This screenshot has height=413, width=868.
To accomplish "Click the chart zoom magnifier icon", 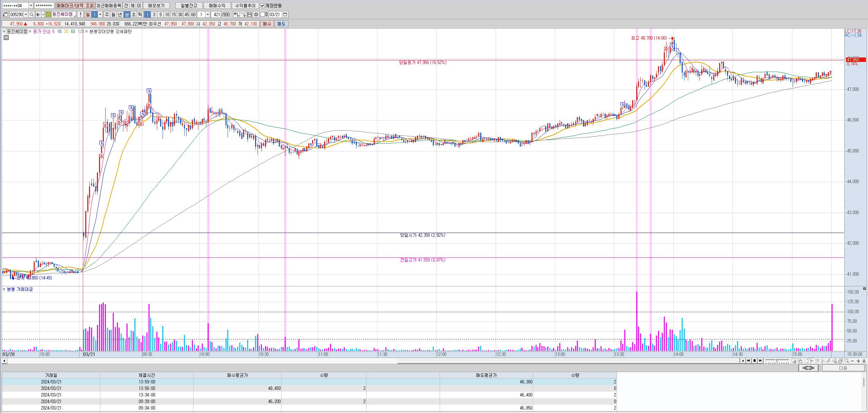I will point(846,361).
